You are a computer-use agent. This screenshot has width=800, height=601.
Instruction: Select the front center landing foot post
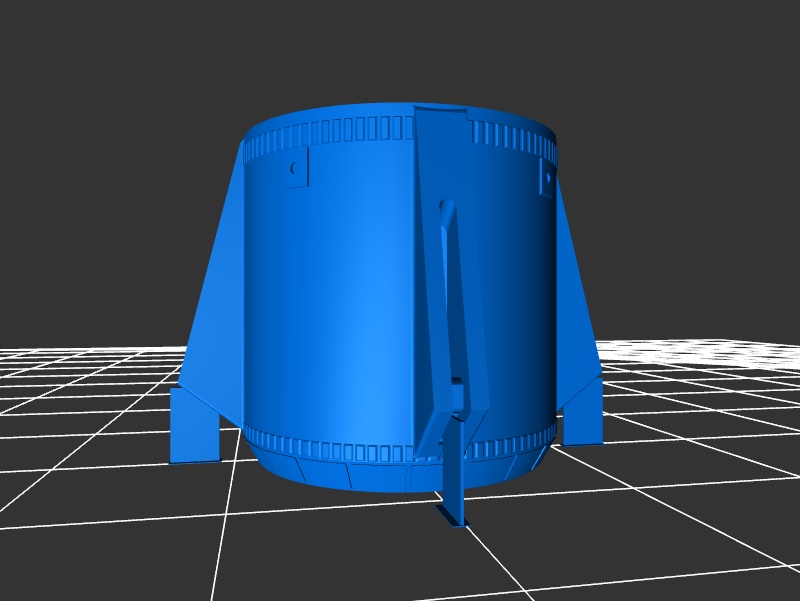pyautogui.click(x=453, y=480)
